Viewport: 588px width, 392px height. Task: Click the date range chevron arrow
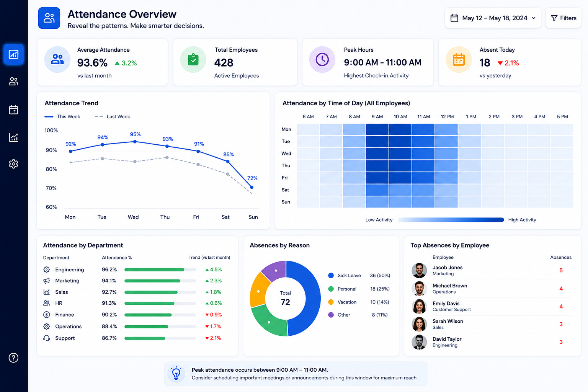[534, 18]
